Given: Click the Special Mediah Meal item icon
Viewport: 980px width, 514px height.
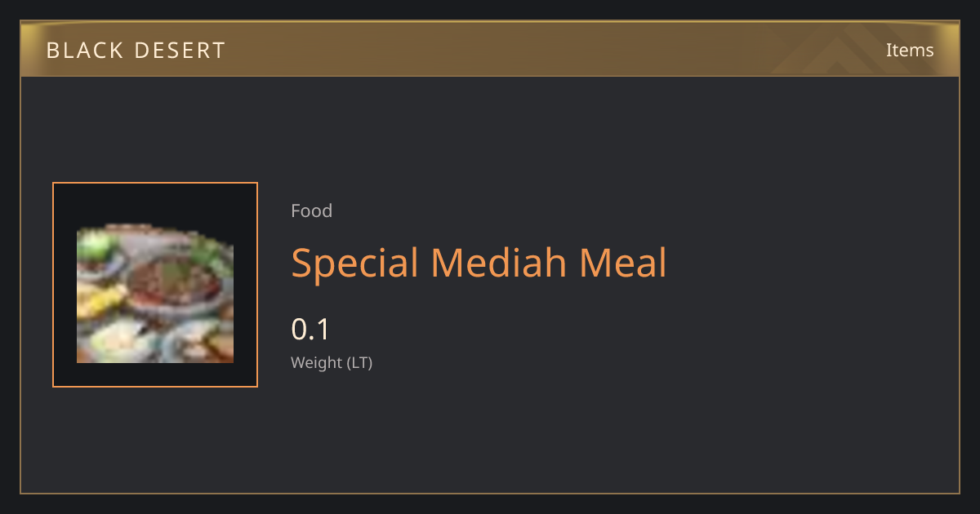Looking at the screenshot, I should point(155,293).
